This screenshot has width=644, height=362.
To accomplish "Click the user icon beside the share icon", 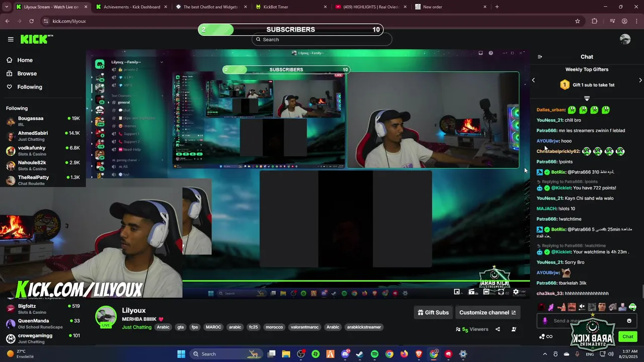I will (x=514, y=329).
